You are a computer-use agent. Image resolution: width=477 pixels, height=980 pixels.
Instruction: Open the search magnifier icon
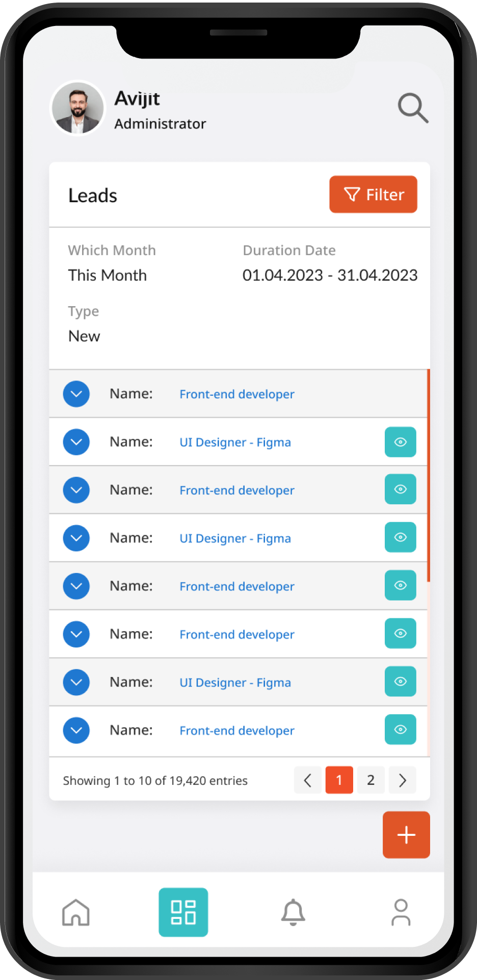(413, 107)
